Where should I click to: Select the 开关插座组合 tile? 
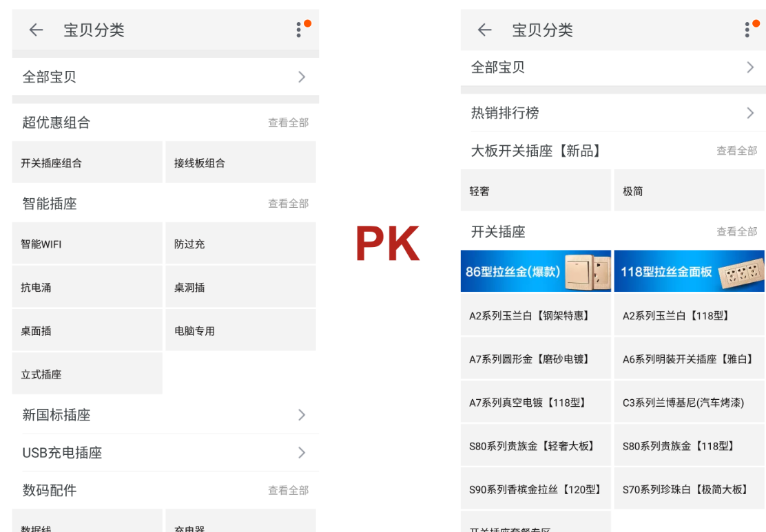pyautogui.click(x=87, y=162)
